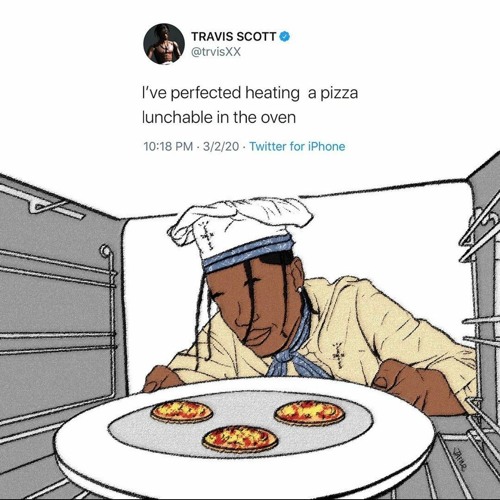Viewport: 500px width, 500px height.
Task: Click the blue bandana band on the hat
Action: coord(248,253)
